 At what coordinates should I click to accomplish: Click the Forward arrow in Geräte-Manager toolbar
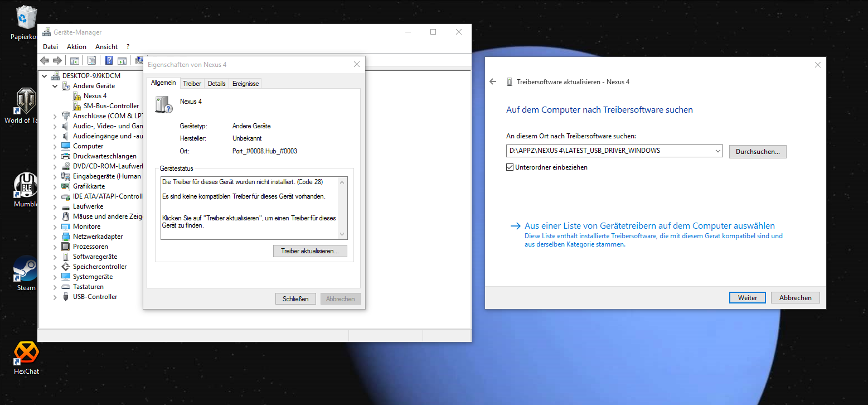(x=57, y=60)
